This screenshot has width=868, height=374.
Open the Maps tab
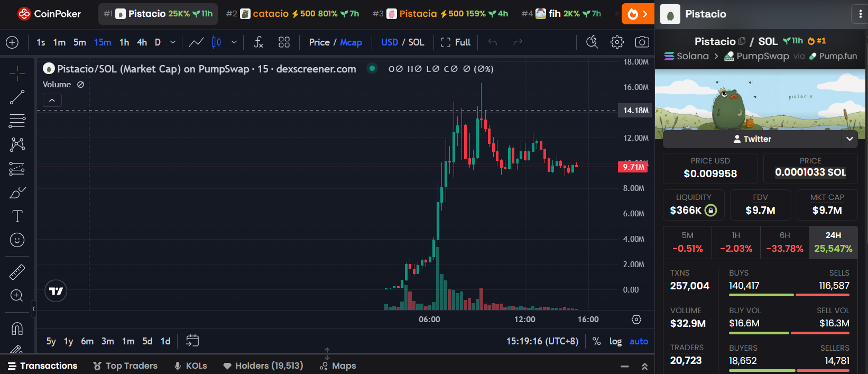338,366
